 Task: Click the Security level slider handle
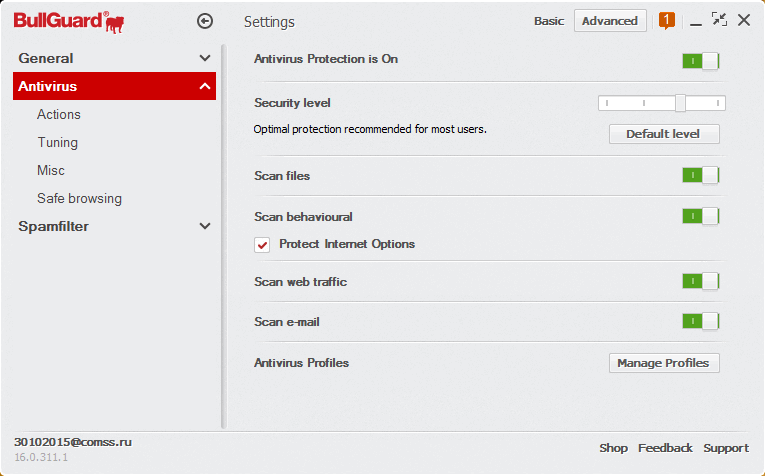681,103
